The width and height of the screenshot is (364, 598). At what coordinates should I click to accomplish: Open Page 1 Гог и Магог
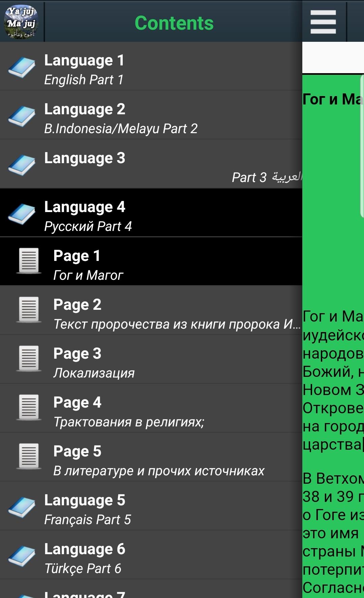tap(151, 262)
